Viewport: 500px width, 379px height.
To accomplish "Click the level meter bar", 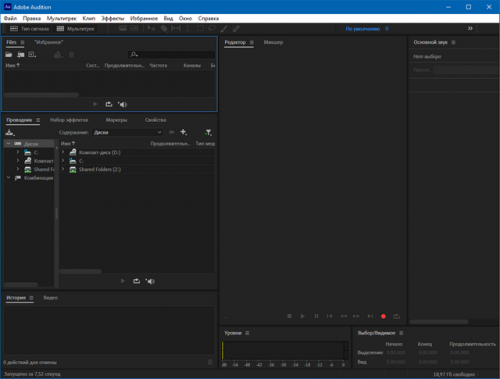I will [285, 351].
